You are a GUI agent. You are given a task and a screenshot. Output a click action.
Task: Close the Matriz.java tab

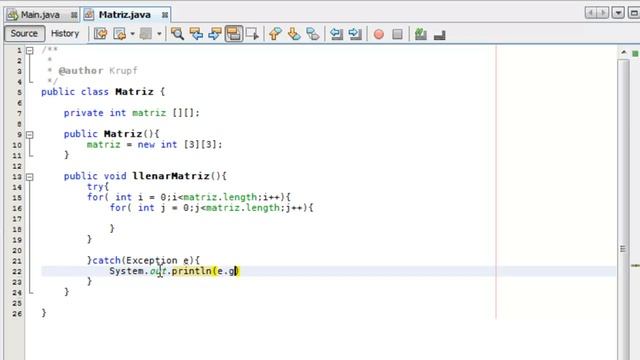pyautogui.click(x=164, y=15)
